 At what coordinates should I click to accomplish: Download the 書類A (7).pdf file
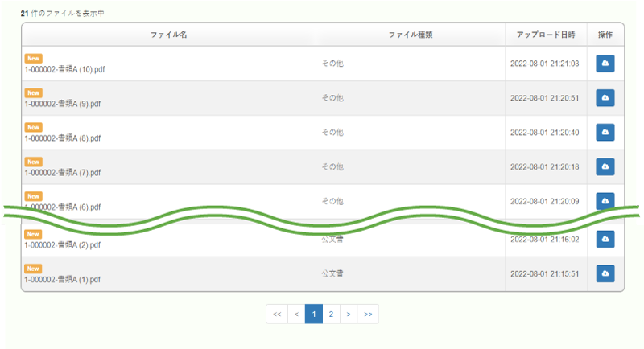(605, 166)
